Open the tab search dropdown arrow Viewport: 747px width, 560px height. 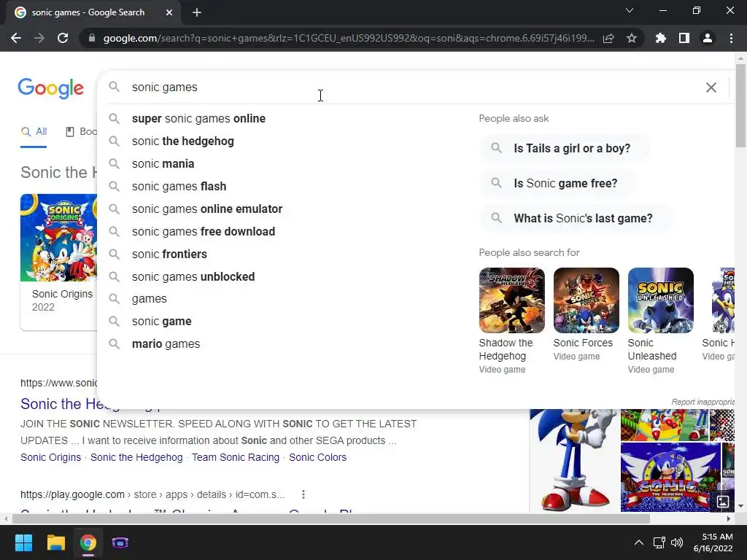click(x=630, y=10)
